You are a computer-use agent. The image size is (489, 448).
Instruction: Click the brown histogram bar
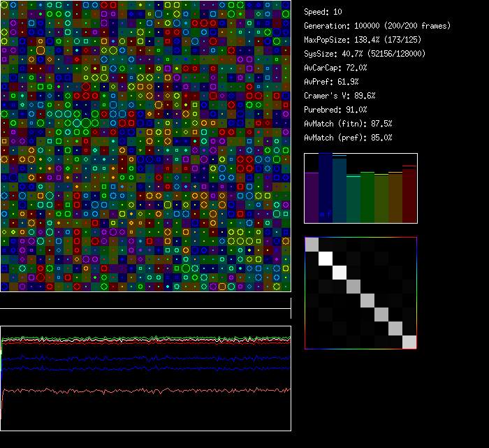click(395, 198)
